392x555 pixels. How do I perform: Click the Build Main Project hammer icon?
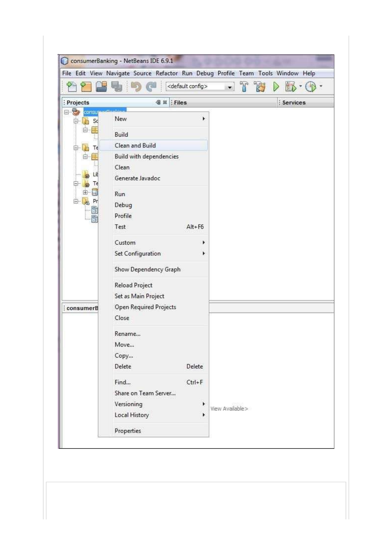[x=244, y=87]
